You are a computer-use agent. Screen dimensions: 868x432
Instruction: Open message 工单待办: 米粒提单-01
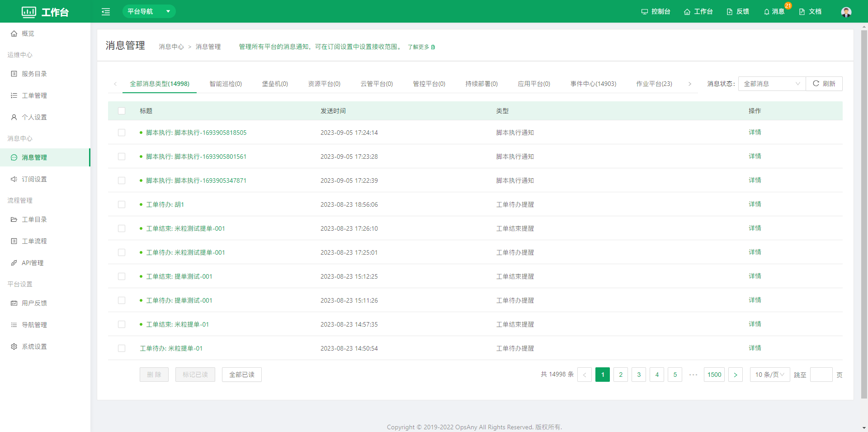click(171, 348)
